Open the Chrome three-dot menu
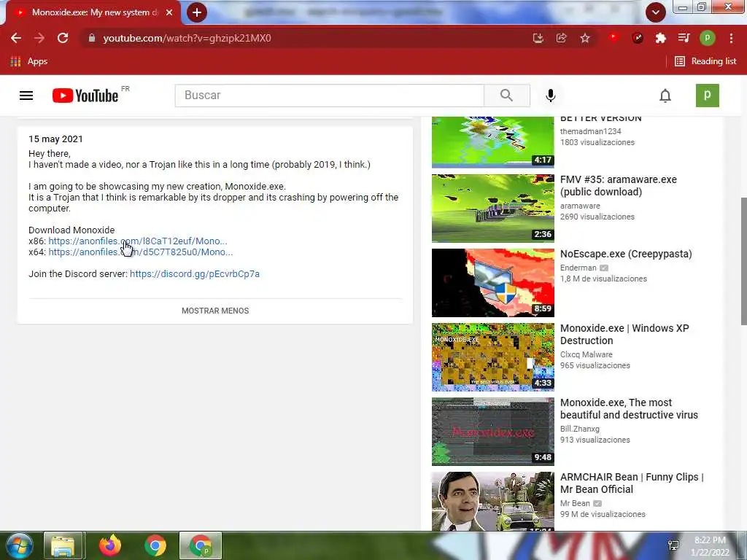Screen dimensions: 747x560 [x=731, y=38]
